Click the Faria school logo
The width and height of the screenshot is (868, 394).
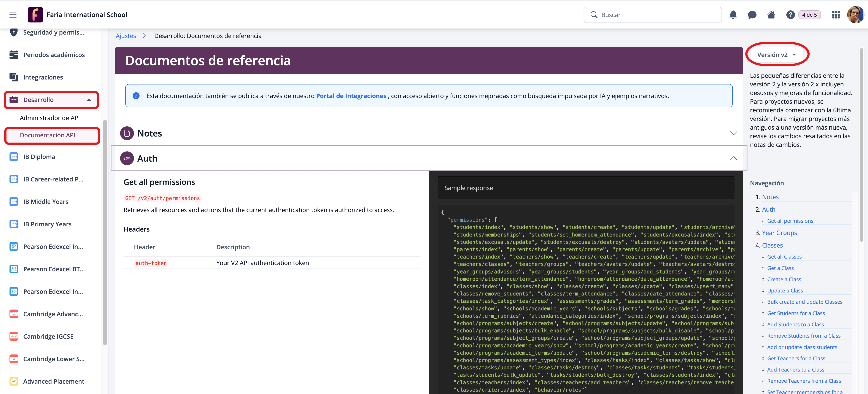[35, 15]
